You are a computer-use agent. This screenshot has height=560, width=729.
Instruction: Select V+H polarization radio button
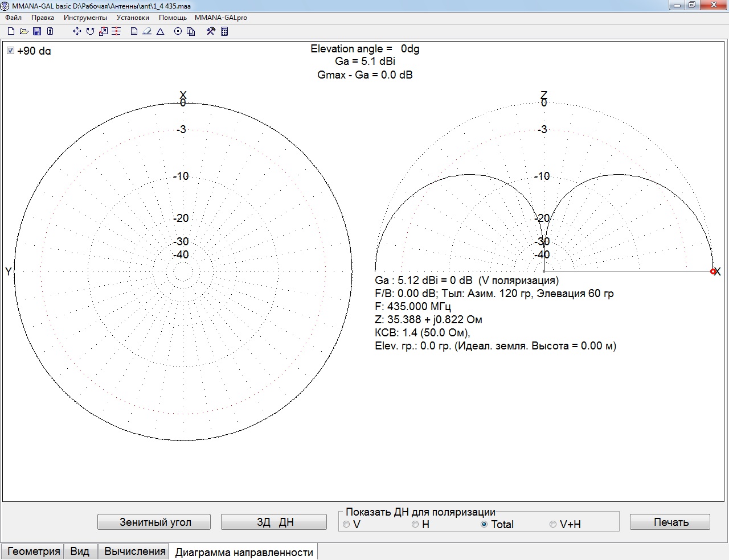coord(553,524)
